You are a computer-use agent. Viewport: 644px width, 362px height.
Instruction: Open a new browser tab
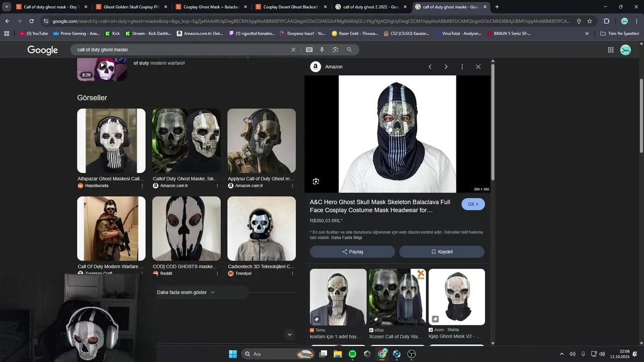[497, 7]
